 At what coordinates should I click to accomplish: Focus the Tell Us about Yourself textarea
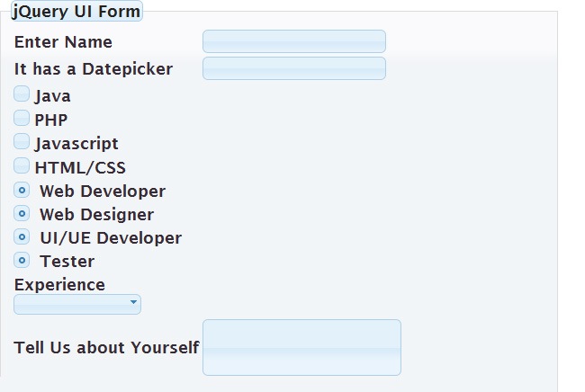pyautogui.click(x=301, y=347)
